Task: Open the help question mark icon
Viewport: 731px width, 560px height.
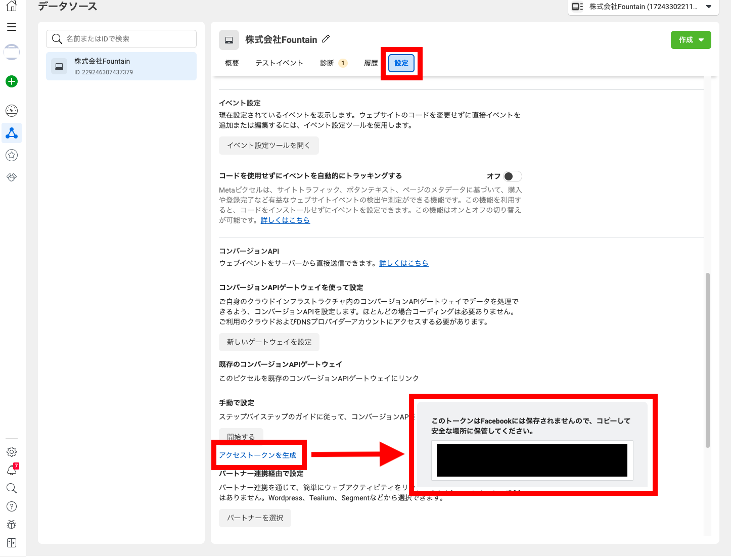Action: (x=12, y=506)
